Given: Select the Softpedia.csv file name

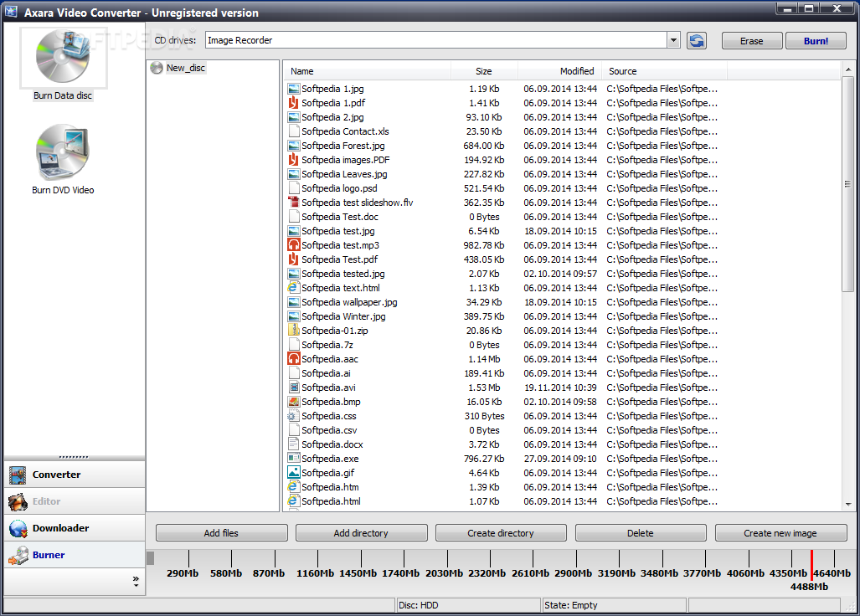Looking at the screenshot, I should pos(329,431).
